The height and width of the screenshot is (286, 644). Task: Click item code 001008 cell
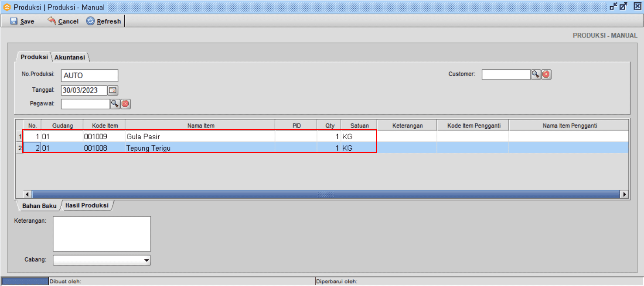tap(105, 148)
